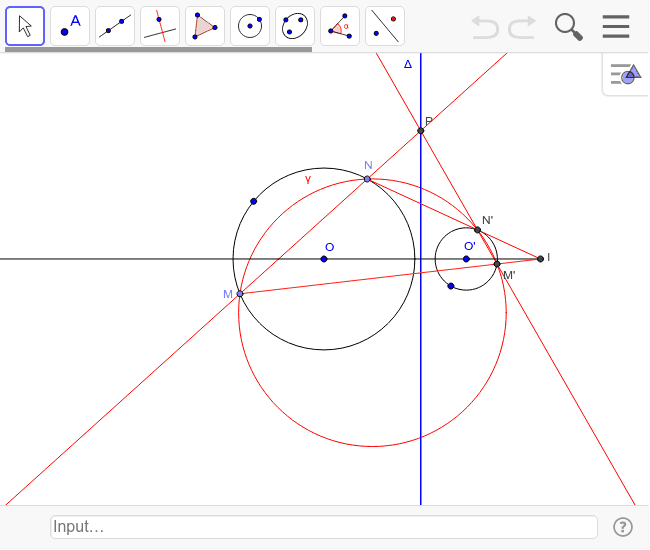Open the hamburger main menu
This screenshot has height=550, width=650.
click(x=616, y=27)
